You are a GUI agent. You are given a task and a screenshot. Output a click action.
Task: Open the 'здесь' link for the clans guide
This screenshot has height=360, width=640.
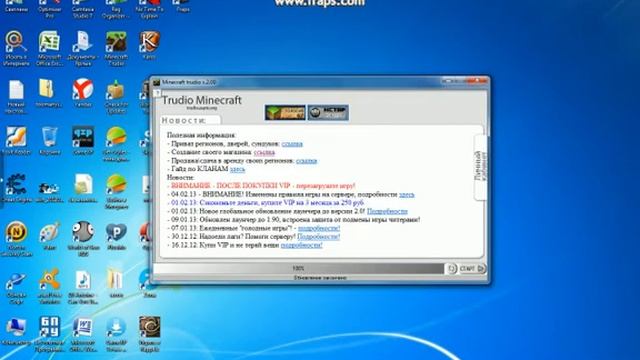[238, 169]
